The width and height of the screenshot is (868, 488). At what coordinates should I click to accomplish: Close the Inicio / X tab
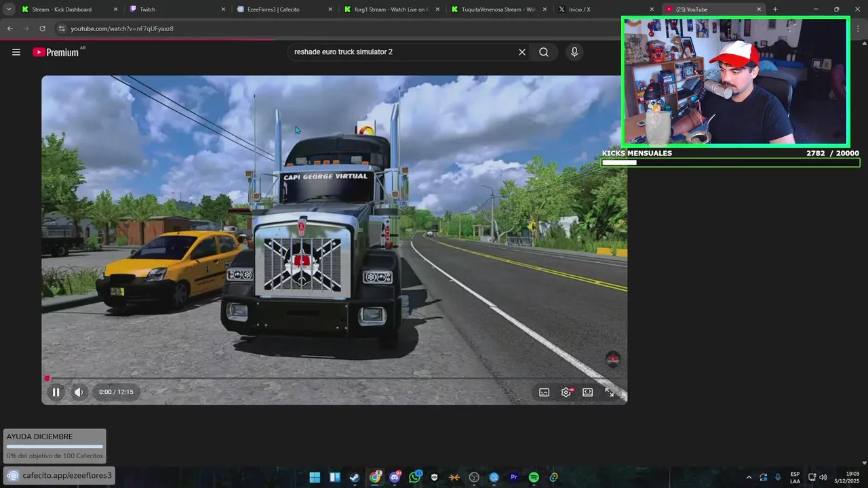coord(652,9)
